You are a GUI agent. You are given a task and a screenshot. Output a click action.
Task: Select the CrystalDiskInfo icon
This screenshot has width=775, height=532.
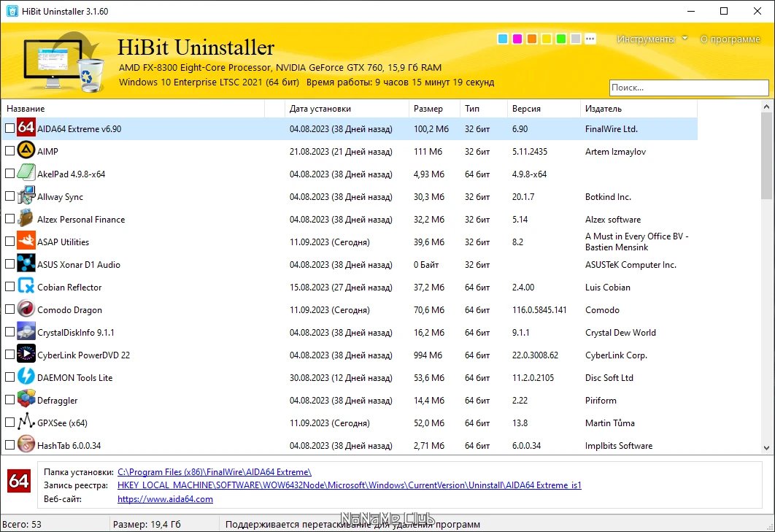tap(26, 332)
